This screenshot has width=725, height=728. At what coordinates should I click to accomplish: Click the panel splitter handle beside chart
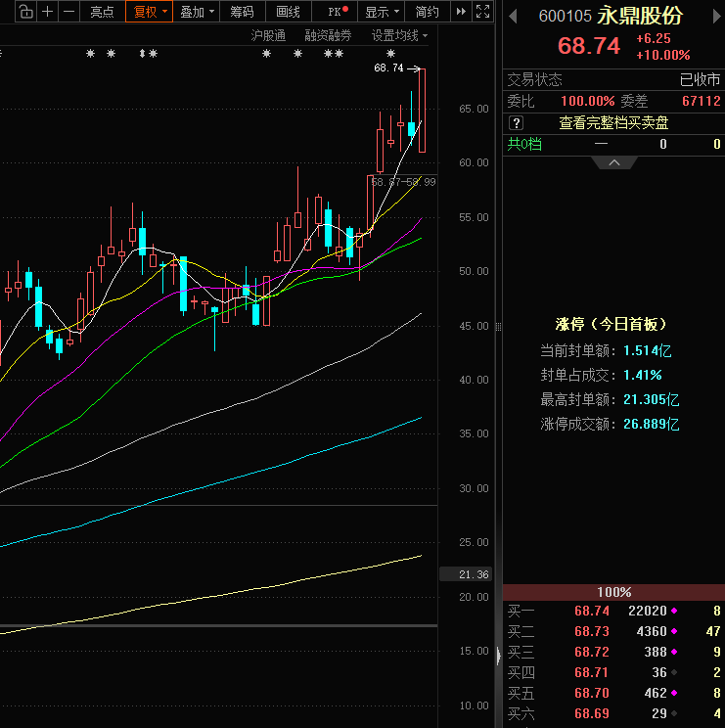coord(498,327)
